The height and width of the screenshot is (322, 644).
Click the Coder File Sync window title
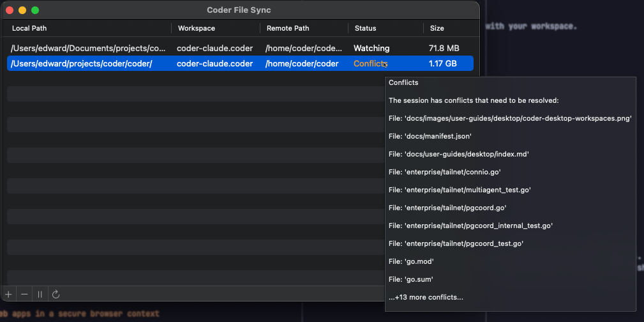coord(239,10)
